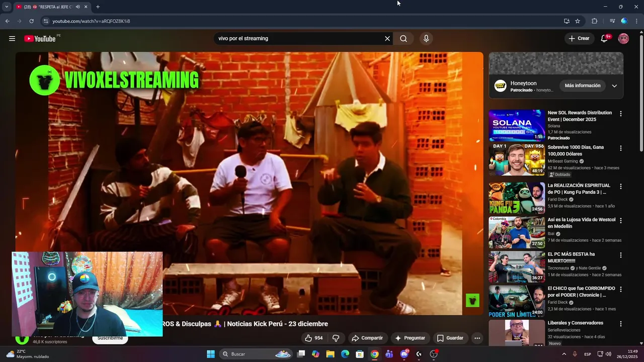The width and height of the screenshot is (644, 362).
Task: Click the taskbar Buscar search box
Action: [257, 354]
